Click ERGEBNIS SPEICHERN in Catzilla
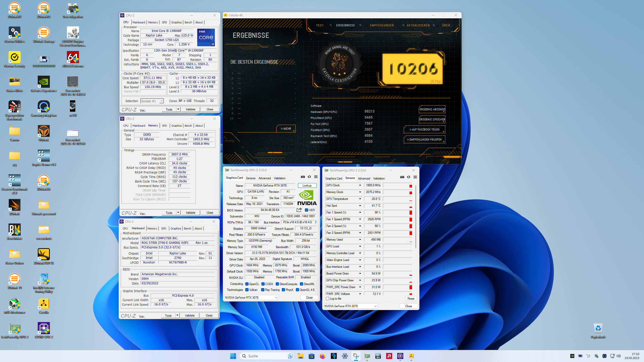 tap(432, 119)
